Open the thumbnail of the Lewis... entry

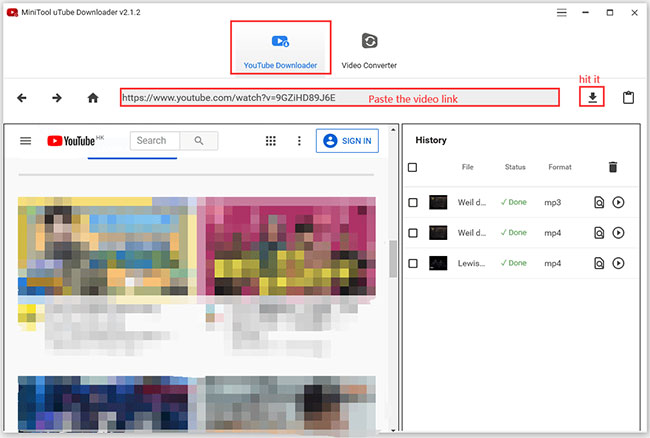(438, 263)
